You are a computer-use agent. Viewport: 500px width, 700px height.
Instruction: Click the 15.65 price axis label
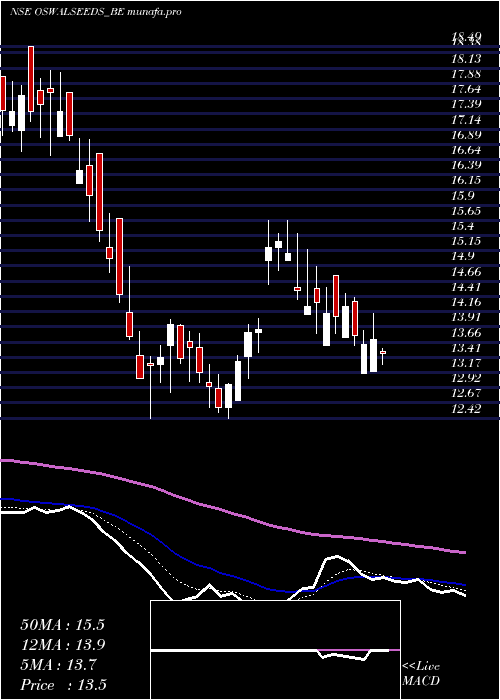(x=466, y=211)
